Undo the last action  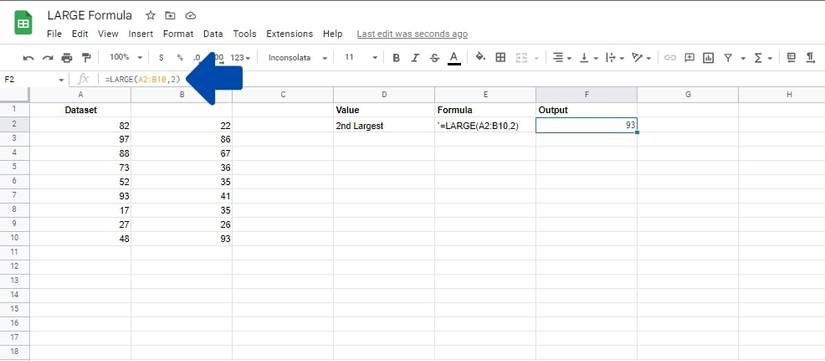[x=29, y=58]
